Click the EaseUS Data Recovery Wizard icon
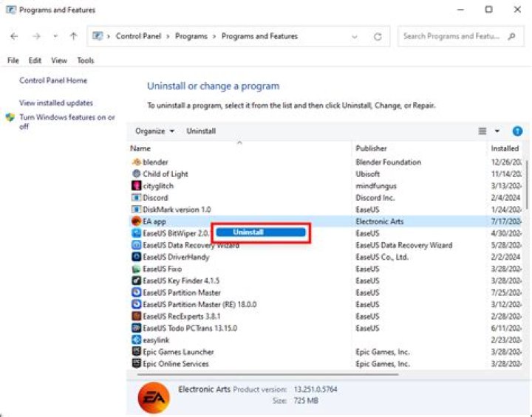532x417 pixels. tap(136, 245)
